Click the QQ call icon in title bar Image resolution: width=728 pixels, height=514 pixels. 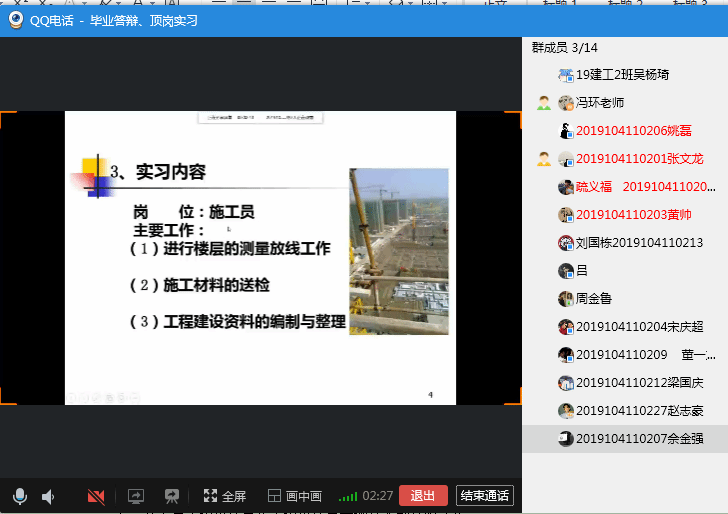coord(16,20)
